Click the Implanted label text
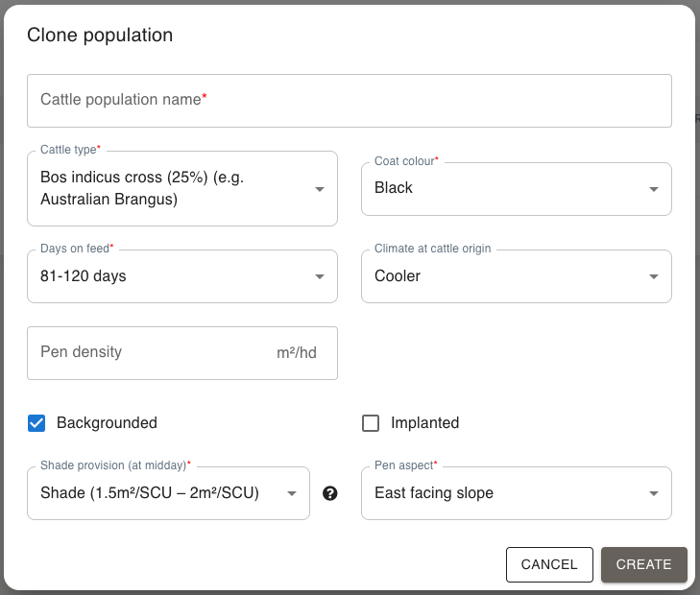The width and height of the screenshot is (700, 595). pos(424,423)
